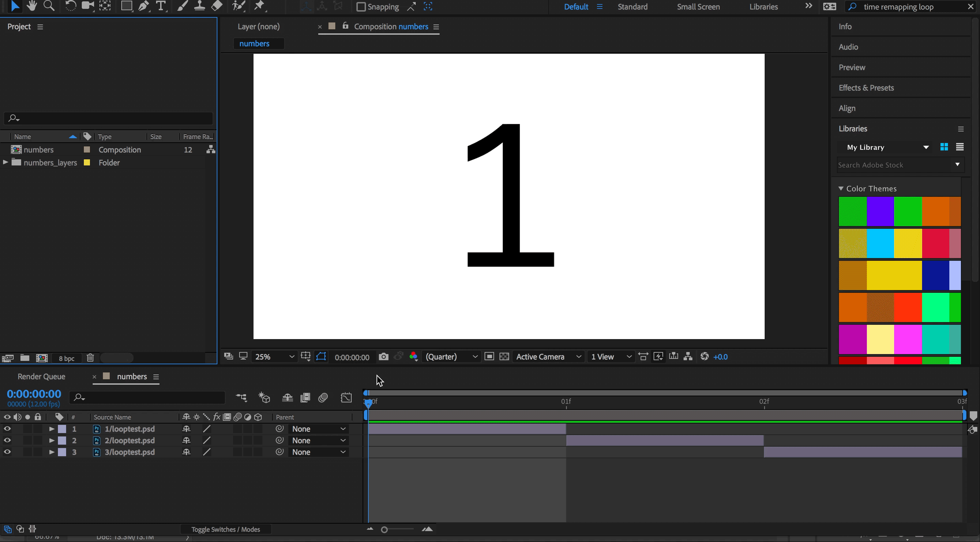Hide the 1/looptest.psd layer
The height and width of the screenshot is (542, 980).
[7, 429]
